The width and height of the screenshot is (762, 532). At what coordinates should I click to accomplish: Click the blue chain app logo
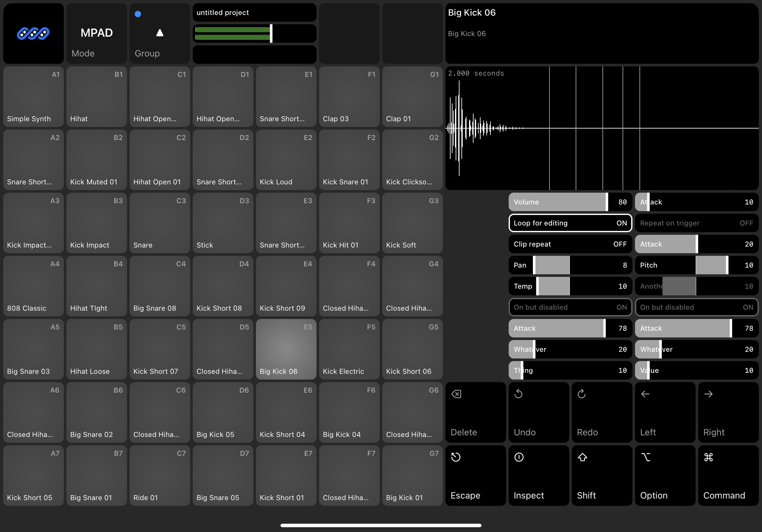(x=33, y=33)
